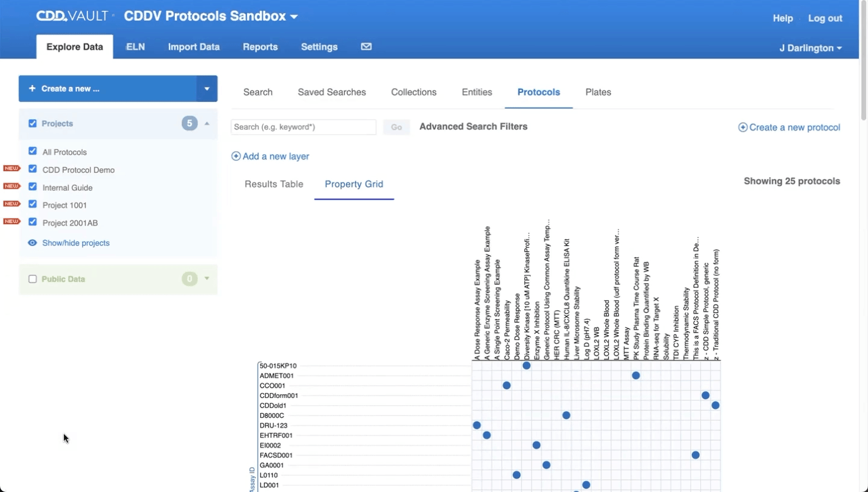This screenshot has width=868, height=492.
Task: Uncheck the Project 1001 checkbox
Action: pyautogui.click(x=32, y=205)
